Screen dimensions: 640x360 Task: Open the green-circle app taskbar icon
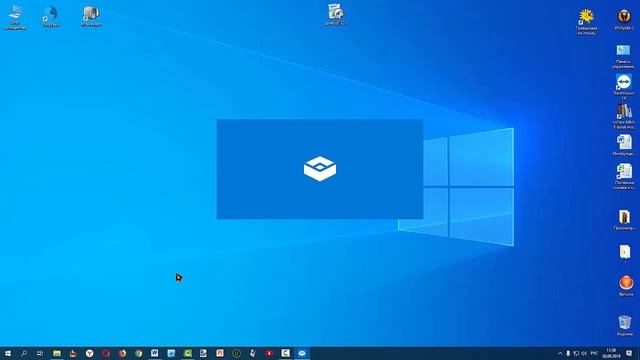pos(236,353)
